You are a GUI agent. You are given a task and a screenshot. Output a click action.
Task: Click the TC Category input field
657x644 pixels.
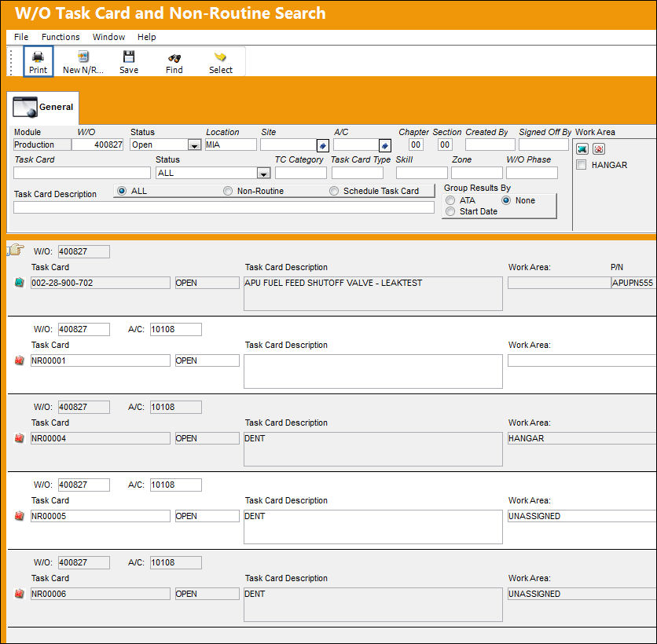click(301, 173)
